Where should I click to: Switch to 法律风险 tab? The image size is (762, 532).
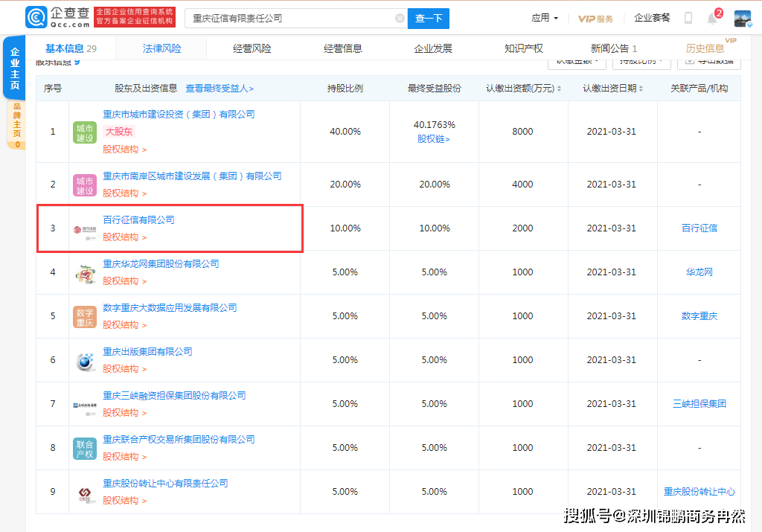click(161, 48)
